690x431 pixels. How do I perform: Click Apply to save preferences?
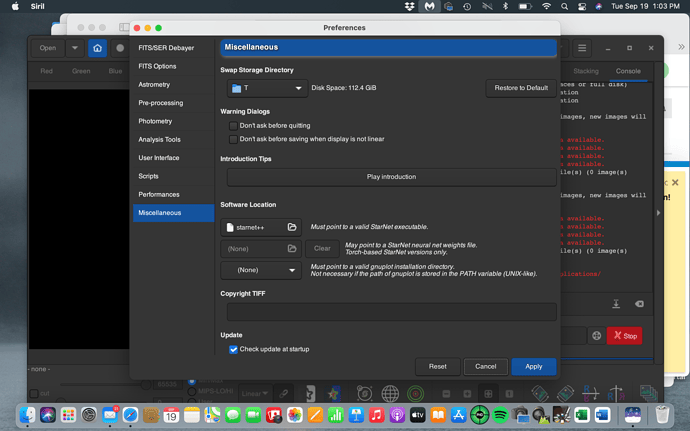[533, 367]
